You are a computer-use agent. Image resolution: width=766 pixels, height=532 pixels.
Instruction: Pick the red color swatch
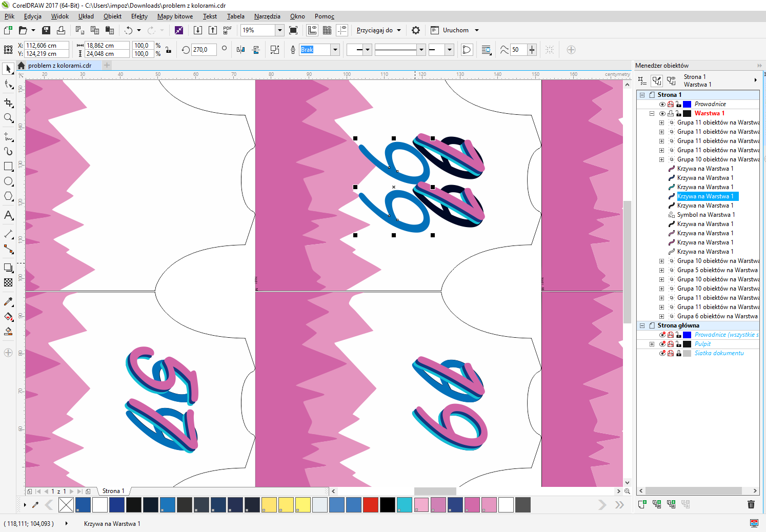(x=370, y=505)
